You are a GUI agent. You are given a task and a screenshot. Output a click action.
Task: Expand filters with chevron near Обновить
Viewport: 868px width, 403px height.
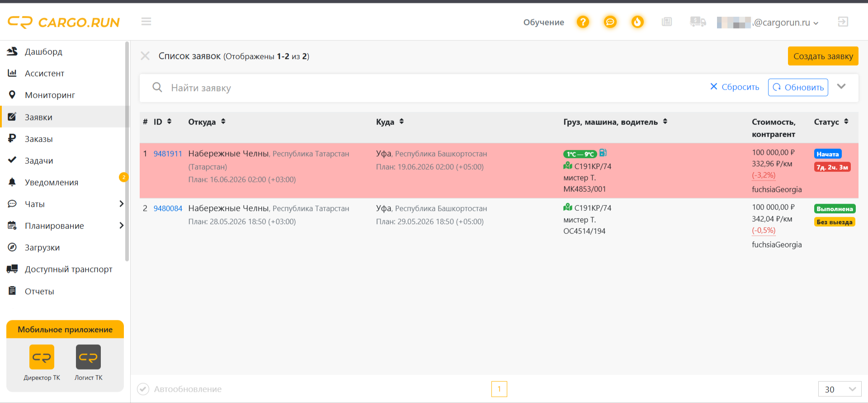pos(841,86)
